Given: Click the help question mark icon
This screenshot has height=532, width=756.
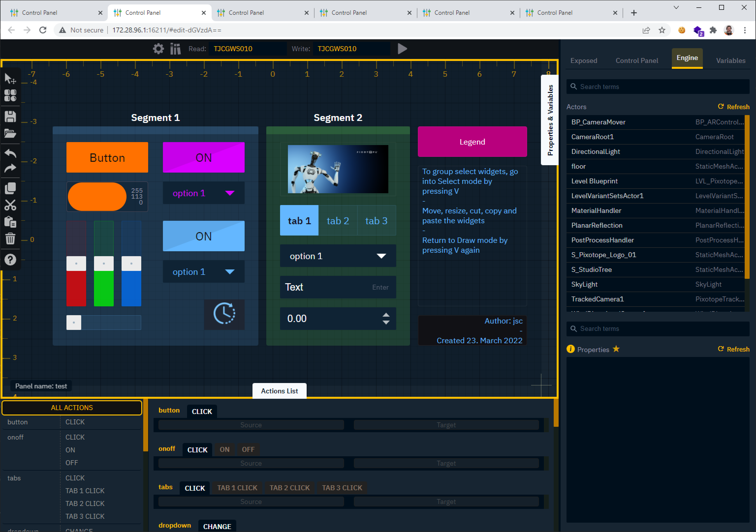Looking at the screenshot, I should (10, 260).
